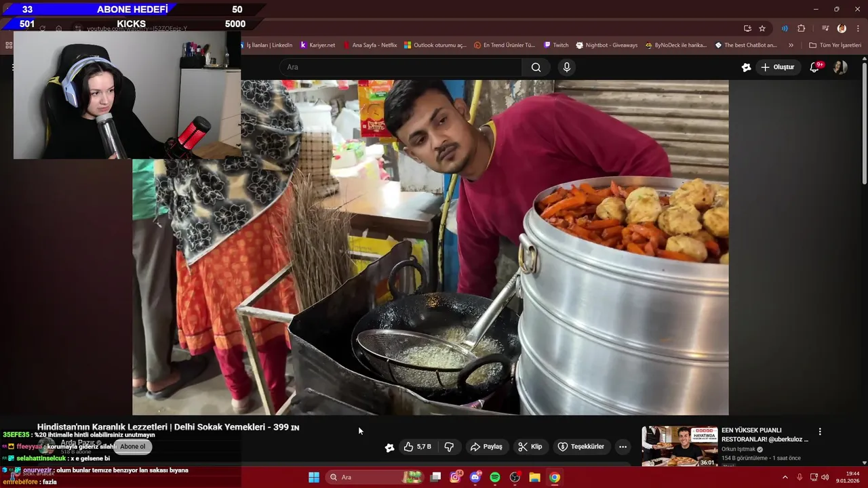Open the EEN YÜKSEK PUANLI RESTORANLAR video title
Image resolution: width=868 pixels, height=488 pixels.
pos(765,434)
